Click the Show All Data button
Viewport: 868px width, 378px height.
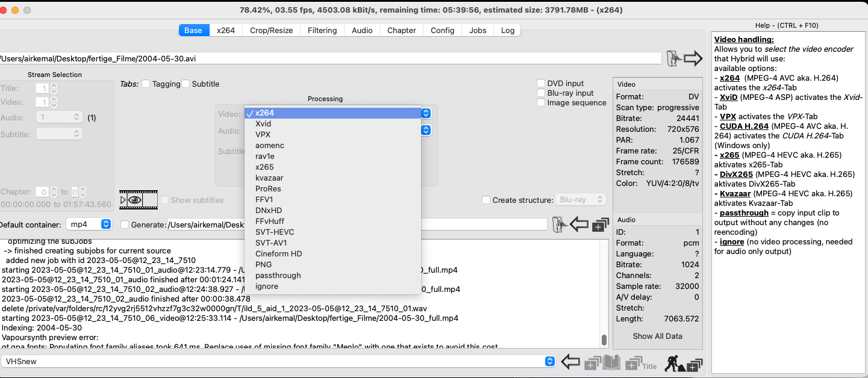(657, 336)
